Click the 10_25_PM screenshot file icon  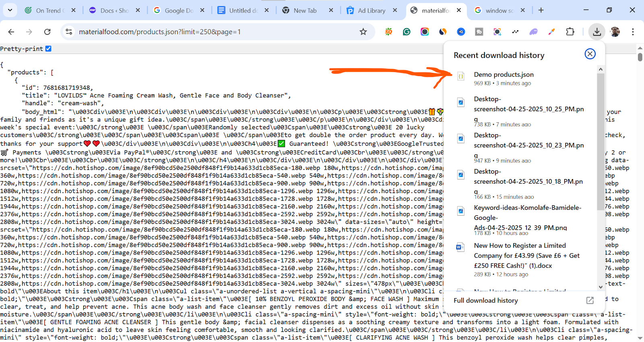pos(461,102)
